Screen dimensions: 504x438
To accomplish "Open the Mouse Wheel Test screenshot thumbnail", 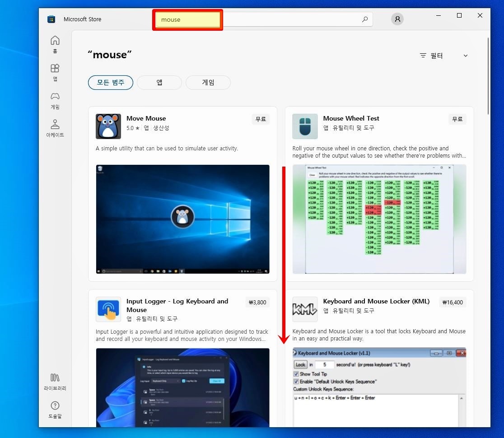I will point(379,219).
